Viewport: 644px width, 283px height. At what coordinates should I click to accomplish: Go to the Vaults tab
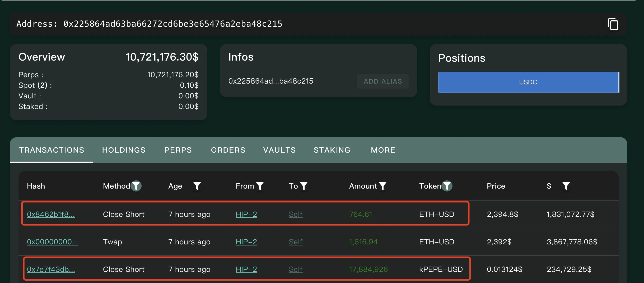[279, 150]
